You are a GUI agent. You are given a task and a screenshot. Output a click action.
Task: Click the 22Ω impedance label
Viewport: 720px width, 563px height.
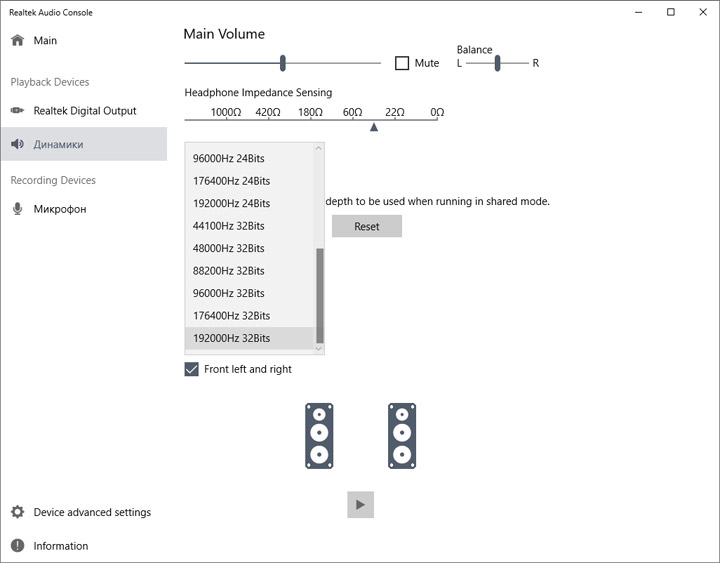coord(395,112)
